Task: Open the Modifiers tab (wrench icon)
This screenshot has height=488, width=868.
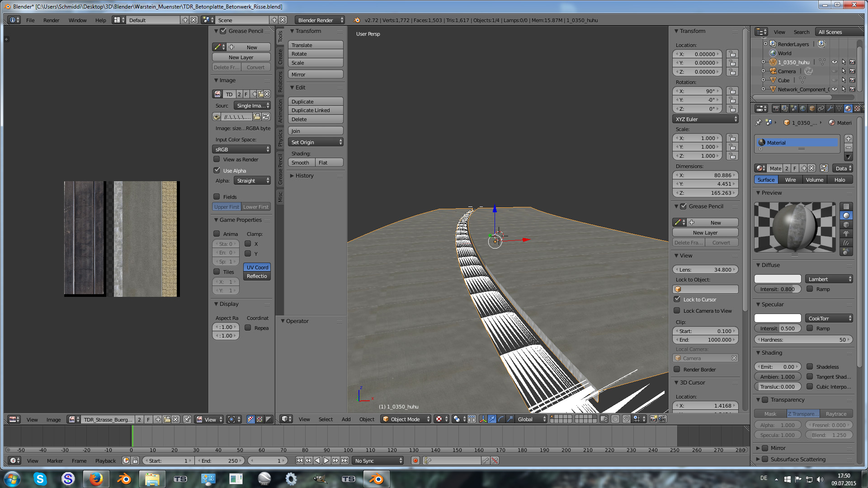Action: point(830,108)
